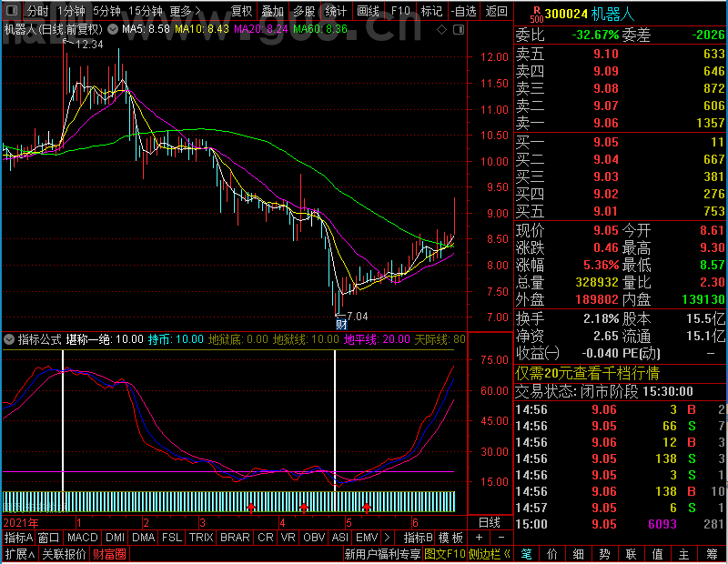This screenshot has width=728, height=564.
Task: Select the 值 value tab
Action: [657, 554]
